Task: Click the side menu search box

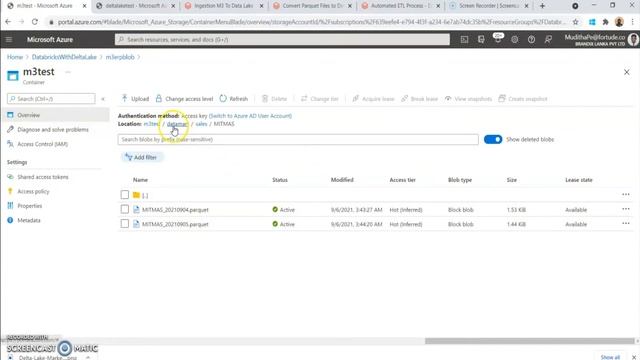Action: tap(51, 99)
